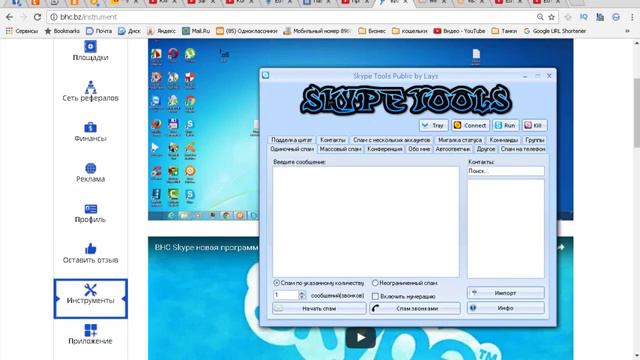Click the Инфо button
640x360 pixels.
click(x=505, y=308)
